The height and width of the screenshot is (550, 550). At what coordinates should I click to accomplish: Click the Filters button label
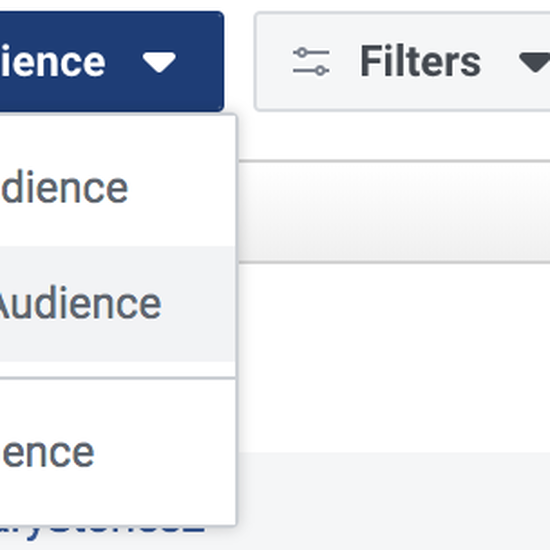pos(421,61)
